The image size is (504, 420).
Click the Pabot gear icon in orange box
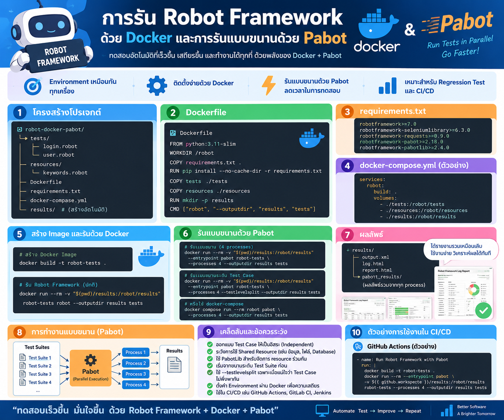91,360
